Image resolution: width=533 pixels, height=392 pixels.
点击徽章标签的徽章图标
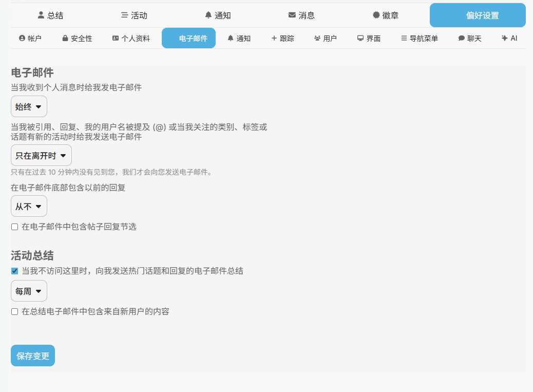click(x=376, y=15)
